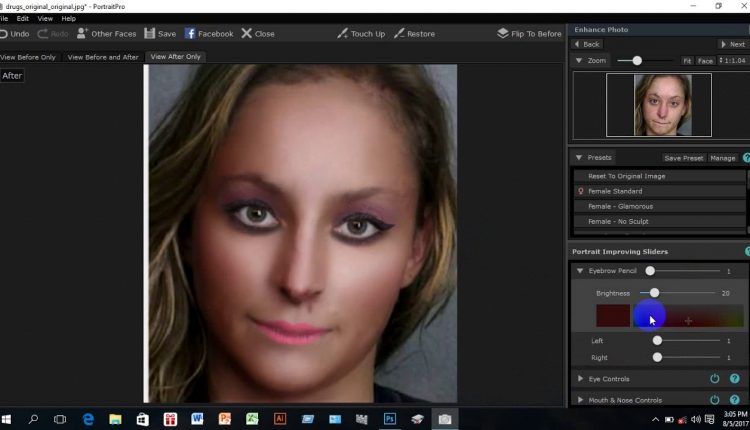Click the Fit zoom button
This screenshot has height=430, width=750.
687,61
